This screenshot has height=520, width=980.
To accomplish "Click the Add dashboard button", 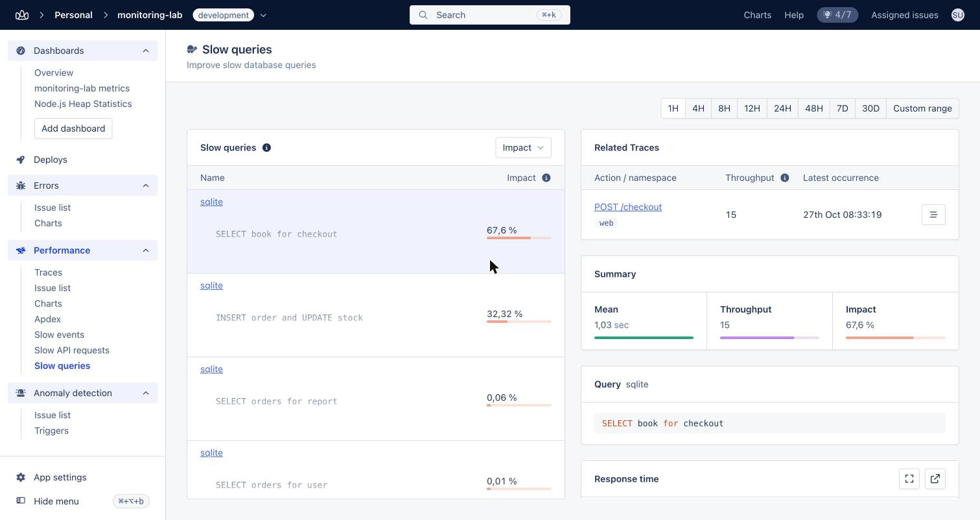I will coord(73,128).
